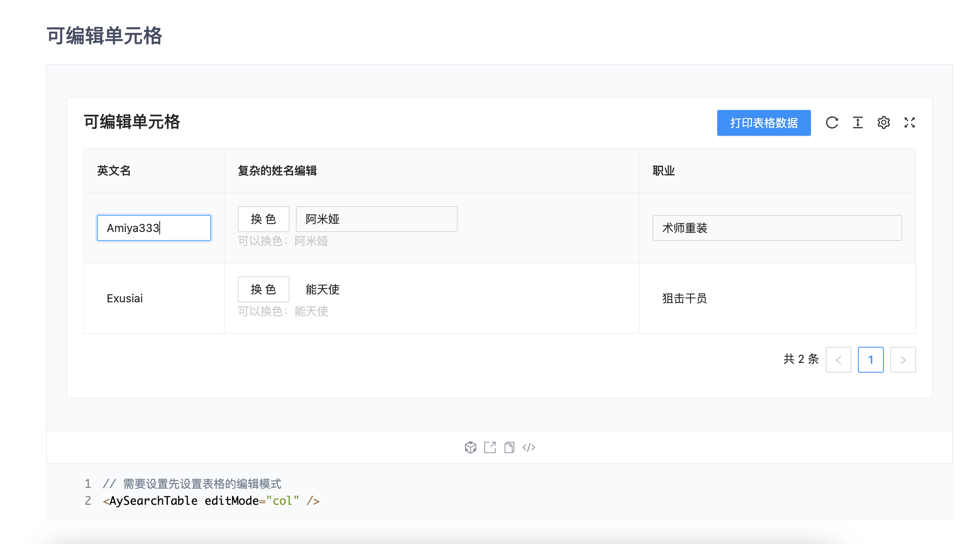Copy the demo code icon
Viewport: 980px width, 544px height.
pyautogui.click(x=509, y=447)
